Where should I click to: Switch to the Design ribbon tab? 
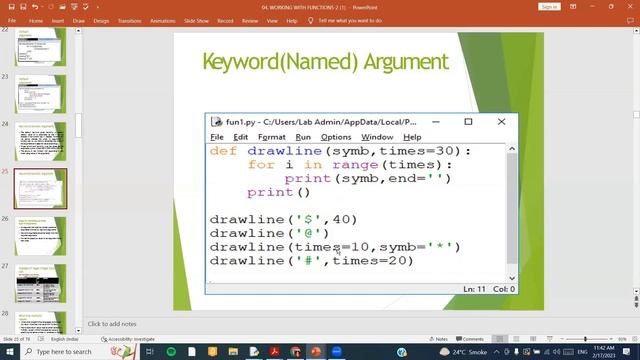tap(101, 20)
